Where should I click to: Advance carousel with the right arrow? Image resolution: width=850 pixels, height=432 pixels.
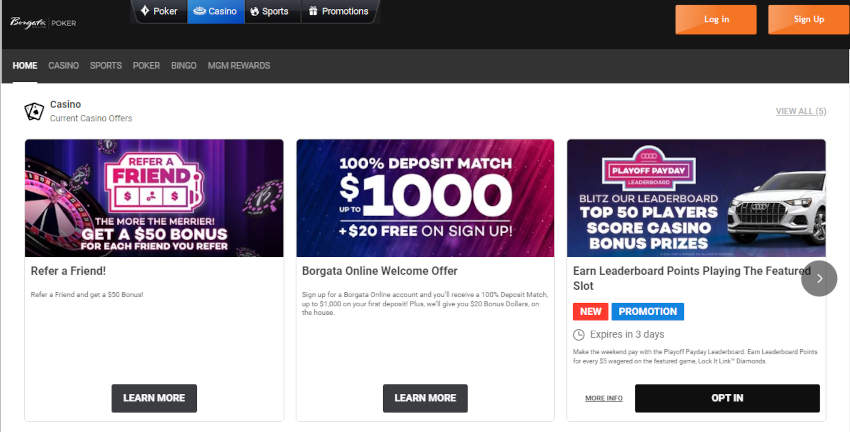pyautogui.click(x=819, y=279)
